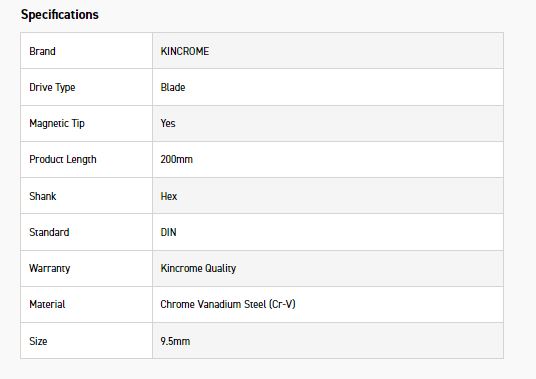This screenshot has width=536, height=379.
Task: Select the Size label cell
Action: tap(86, 341)
